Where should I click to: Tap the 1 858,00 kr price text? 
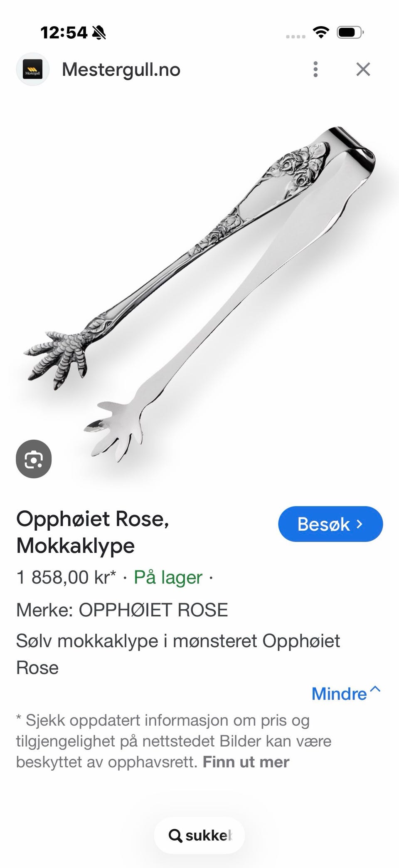tap(66, 577)
